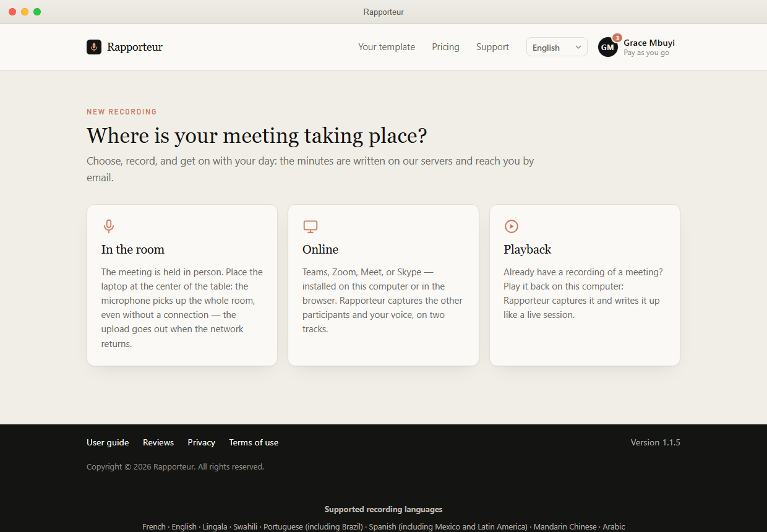767x532 pixels.
Task: Click the Version 1.1.5 text
Action: (656, 442)
